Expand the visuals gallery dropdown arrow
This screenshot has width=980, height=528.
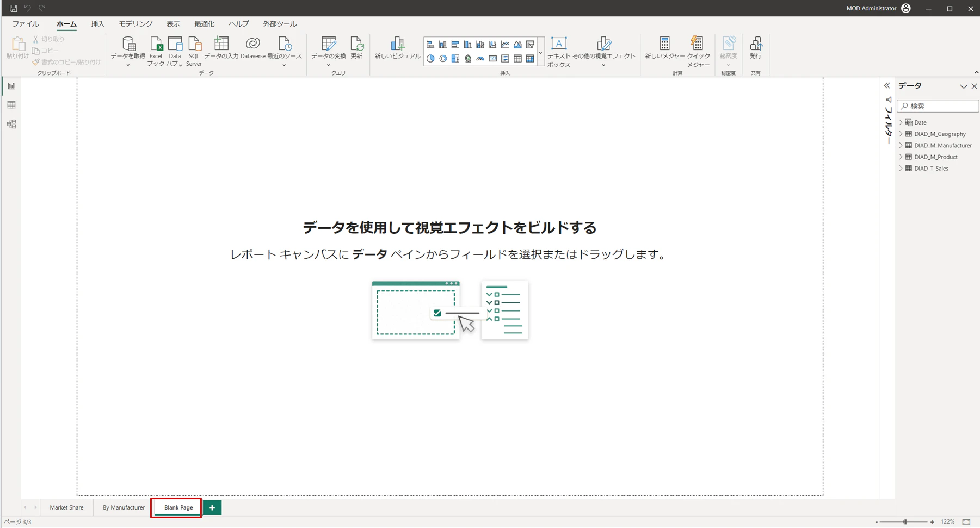(540, 53)
